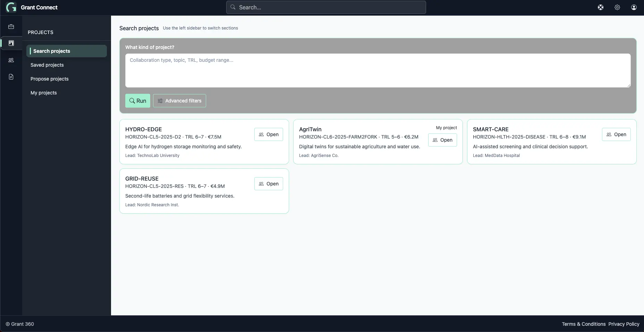Open the people section icon in rail

pyautogui.click(x=11, y=60)
